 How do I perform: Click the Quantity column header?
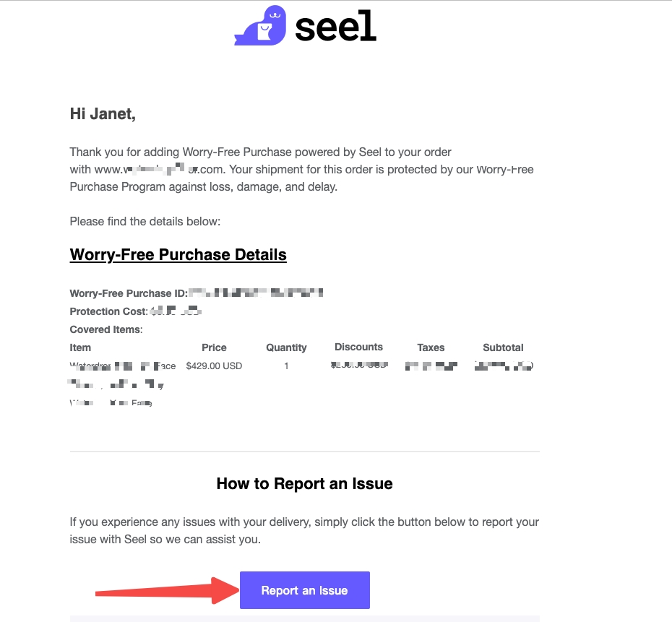pyautogui.click(x=286, y=347)
